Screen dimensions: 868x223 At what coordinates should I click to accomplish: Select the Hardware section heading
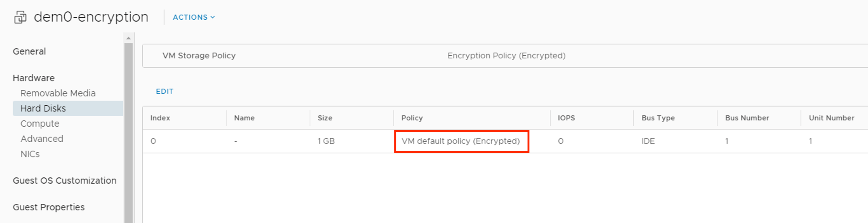tap(34, 78)
